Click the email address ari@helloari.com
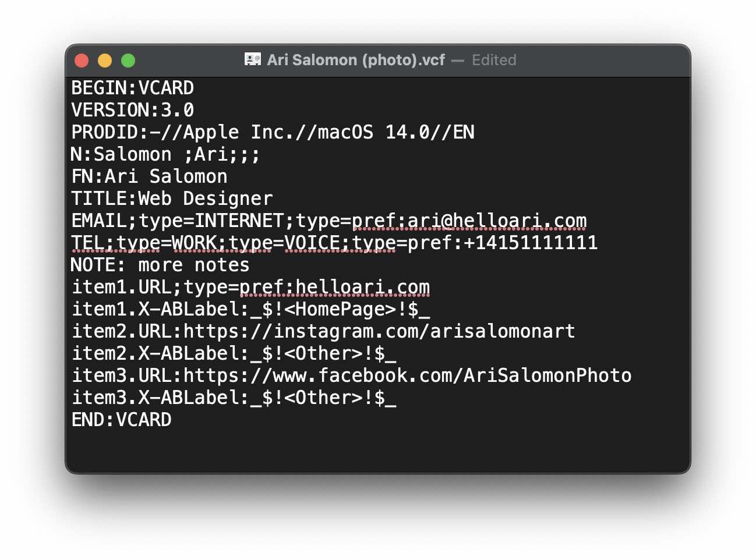Screen dimensions: 756x560 point(497,221)
